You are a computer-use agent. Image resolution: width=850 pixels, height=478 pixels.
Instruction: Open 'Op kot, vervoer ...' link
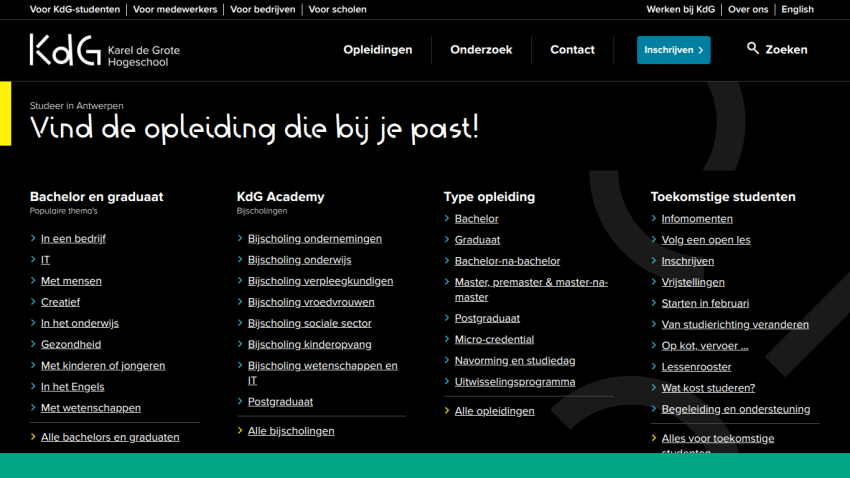(705, 345)
